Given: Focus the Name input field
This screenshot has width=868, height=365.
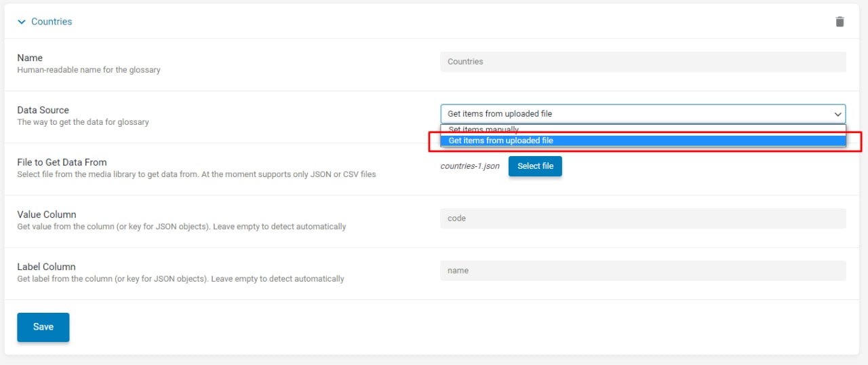Looking at the screenshot, I should 643,62.
